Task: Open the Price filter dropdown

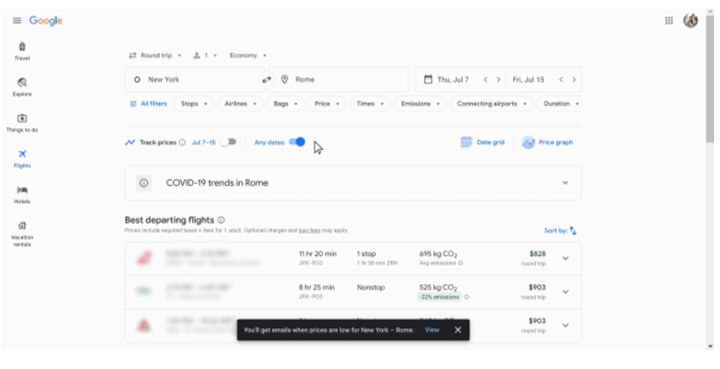Action: tap(326, 104)
